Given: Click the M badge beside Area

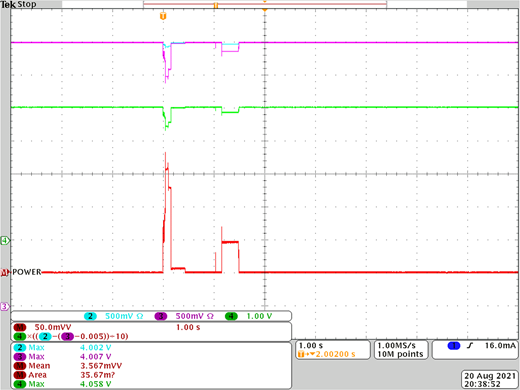Looking at the screenshot, I should pos(20,375).
